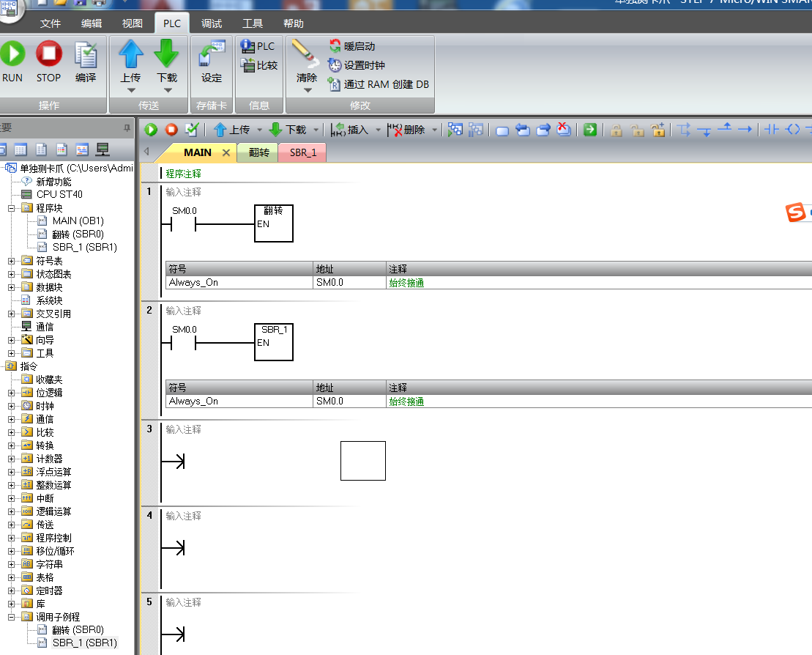Click the PLC information icon in 信息 group
Image resolution: width=812 pixels, height=655 pixels.
click(x=247, y=46)
